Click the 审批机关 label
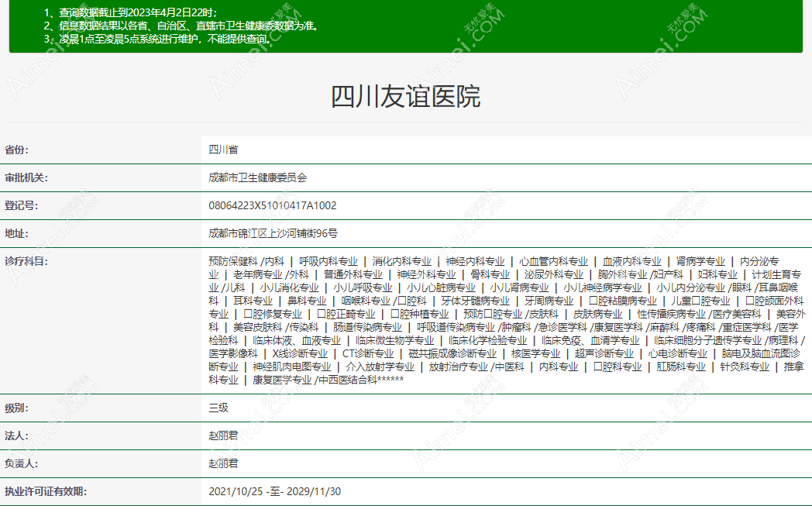 pyautogui.click(x=26, y=178)
